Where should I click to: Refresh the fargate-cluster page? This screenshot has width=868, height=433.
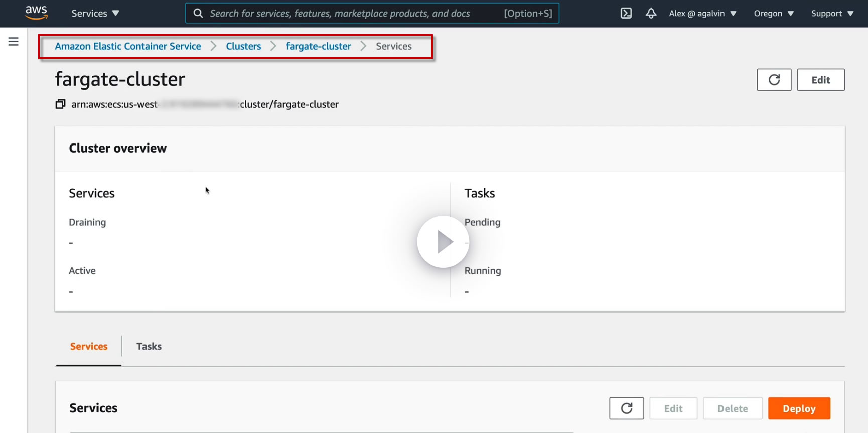(x=774, y=80)
